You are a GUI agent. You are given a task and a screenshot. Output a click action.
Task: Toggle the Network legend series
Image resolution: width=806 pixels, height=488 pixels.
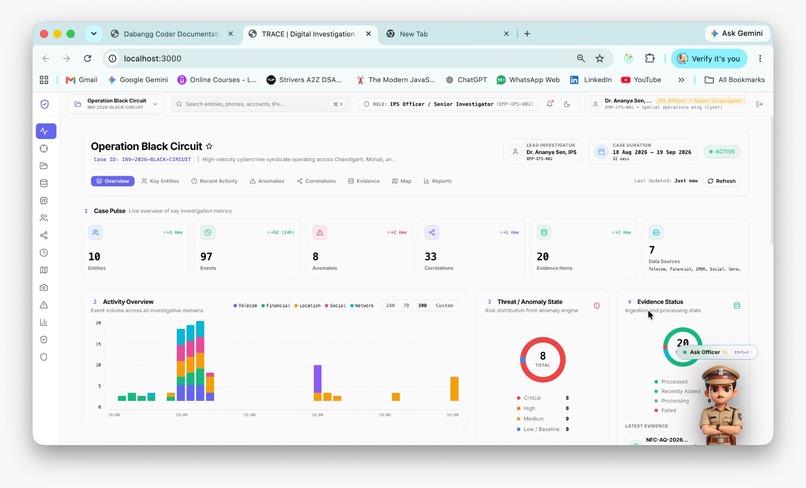[x=362, y=305]
